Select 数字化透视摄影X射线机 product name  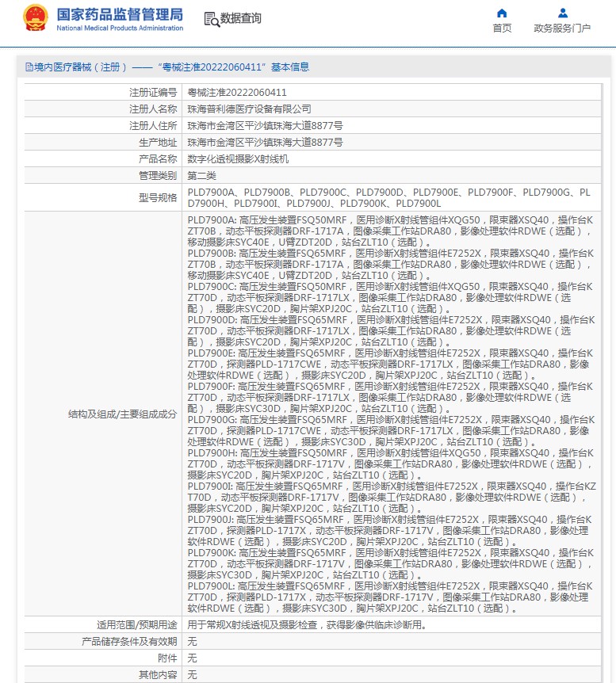coord(238,159)
